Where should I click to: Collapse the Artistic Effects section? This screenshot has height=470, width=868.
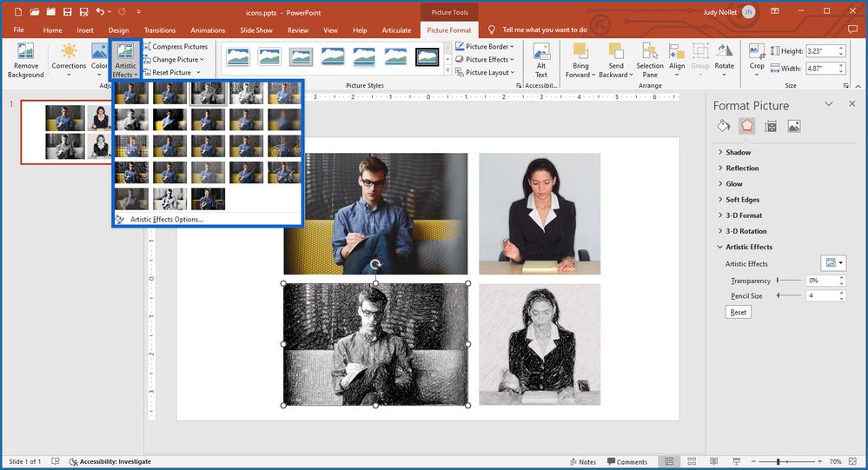point(748,247)
